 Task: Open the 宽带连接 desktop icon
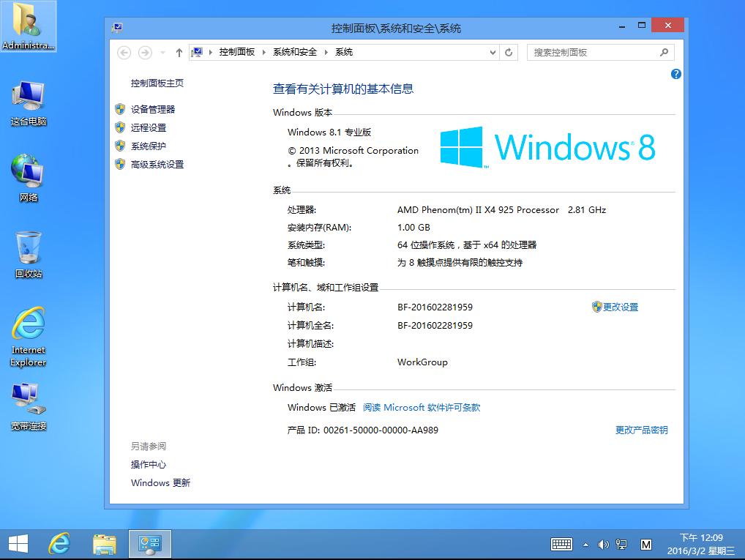pyautogui.click(x=29, y=407)
